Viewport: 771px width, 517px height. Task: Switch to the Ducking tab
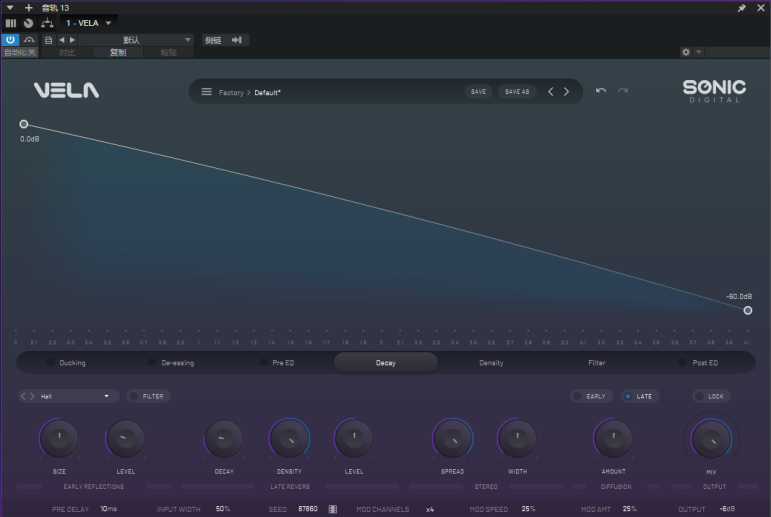tap(66, 363)
